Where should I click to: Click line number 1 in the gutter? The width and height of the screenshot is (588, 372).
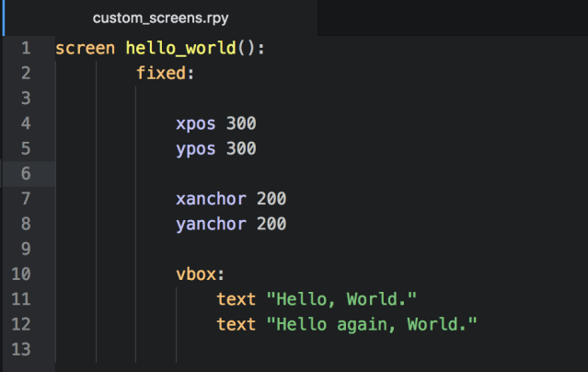tap(25, 48)
